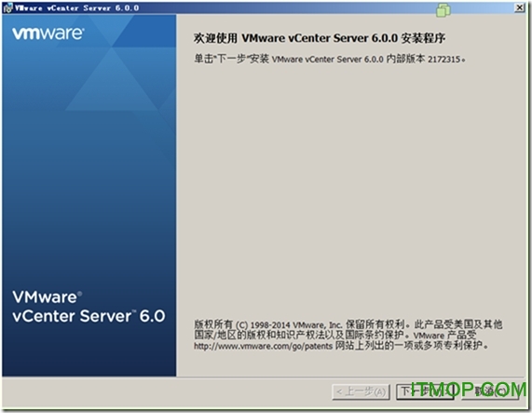Viewport: 532px width, 413px height.
Task: Click the light blue triangle banner graphic
Action: [112, 81]
